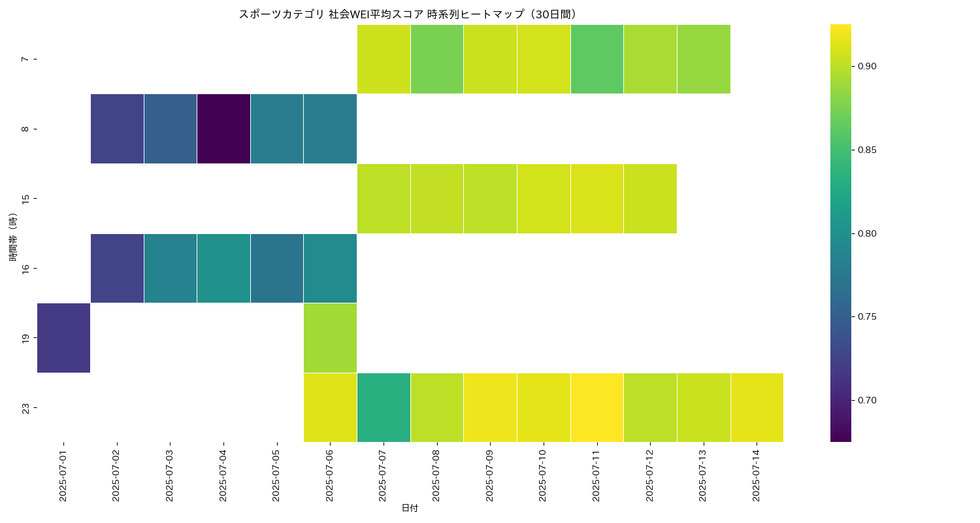Viewport: 980px width, 523px height.
Task: Click the y-axis title 時間帯（時）
Action: coord(13,236)
